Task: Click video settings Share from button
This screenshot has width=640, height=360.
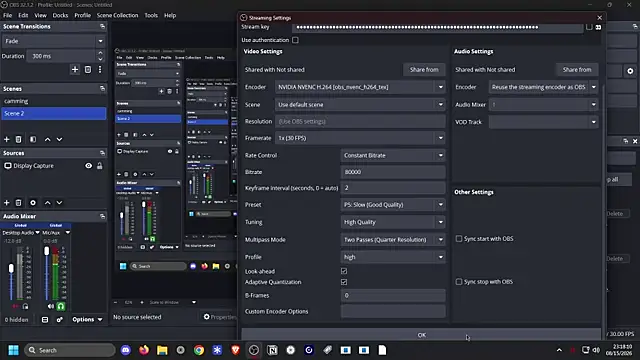Action: click(424, 69)
